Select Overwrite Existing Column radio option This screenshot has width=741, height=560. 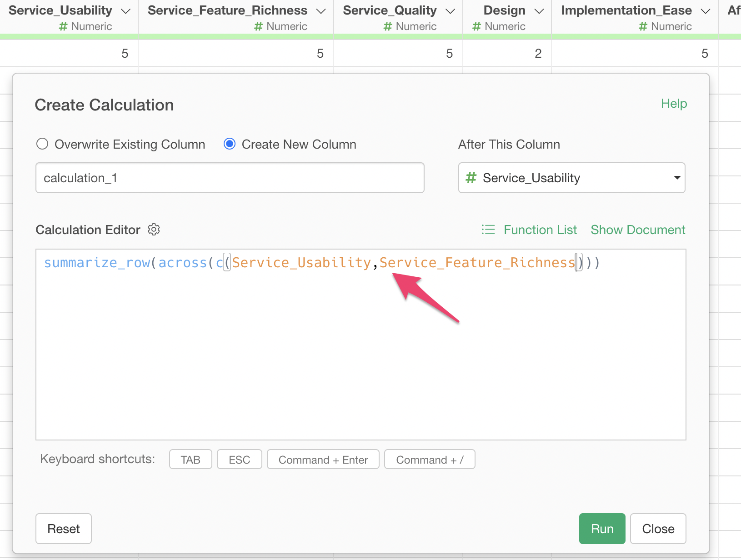[x=42, y=144]
